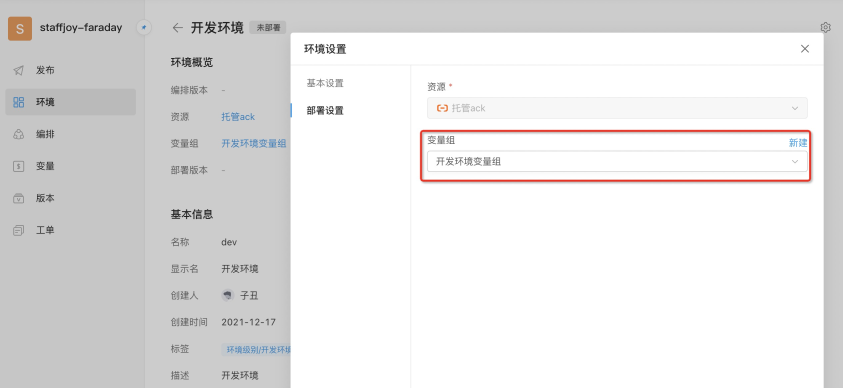843x388 pixels.
Task: Click the 发布 paper plane icon
Action: click(19, 70)
